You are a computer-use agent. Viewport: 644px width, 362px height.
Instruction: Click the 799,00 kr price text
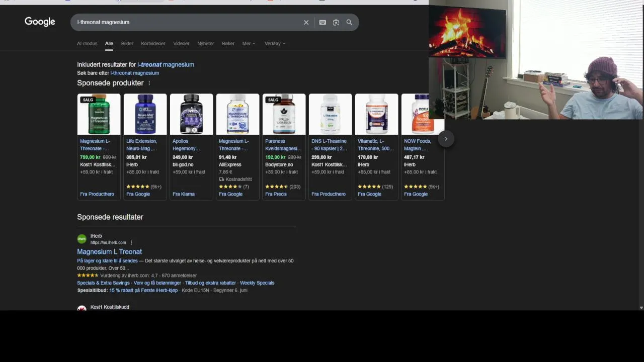pyautogui.click(x=90, y=157)
